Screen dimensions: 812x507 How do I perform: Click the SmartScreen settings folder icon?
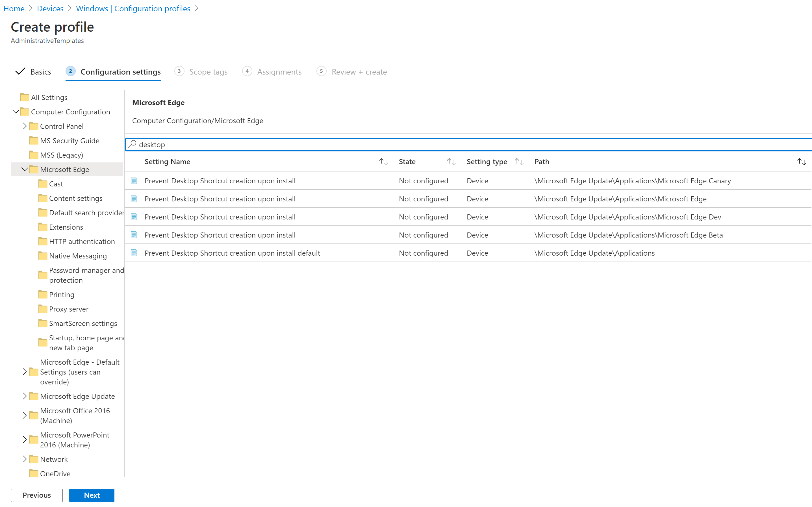tap(43, 323)
